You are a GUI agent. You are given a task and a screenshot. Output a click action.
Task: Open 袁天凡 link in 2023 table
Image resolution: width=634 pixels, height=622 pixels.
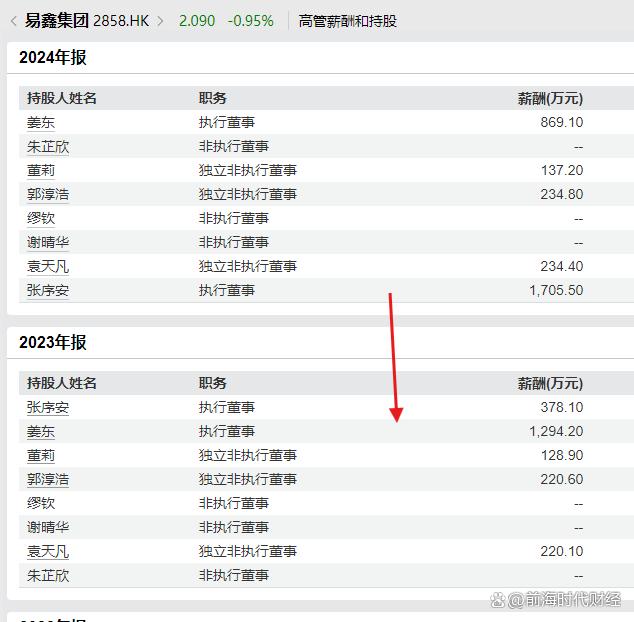click(48, 552)
